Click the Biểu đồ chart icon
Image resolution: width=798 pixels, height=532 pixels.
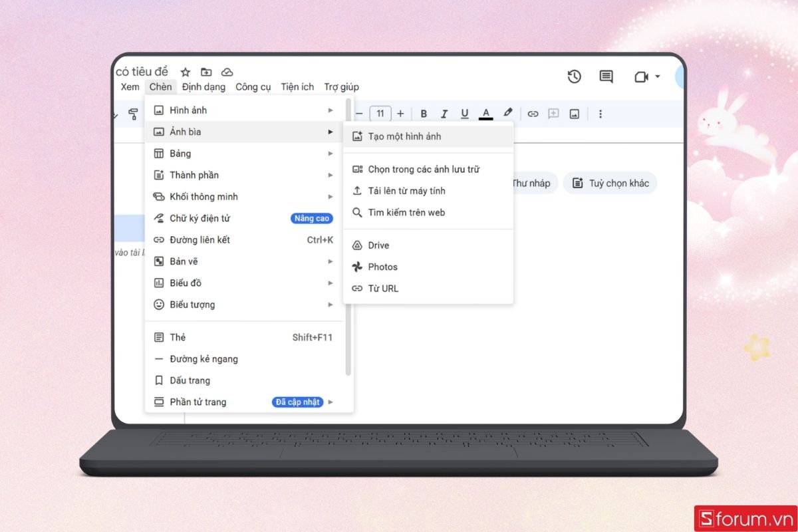[158, 283]
